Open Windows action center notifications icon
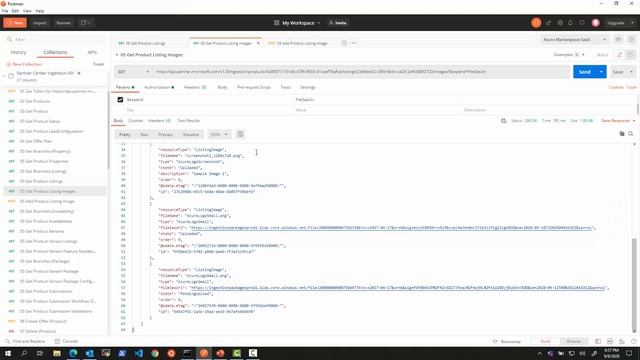Screen dimensions: 640x360 (629, 353)
